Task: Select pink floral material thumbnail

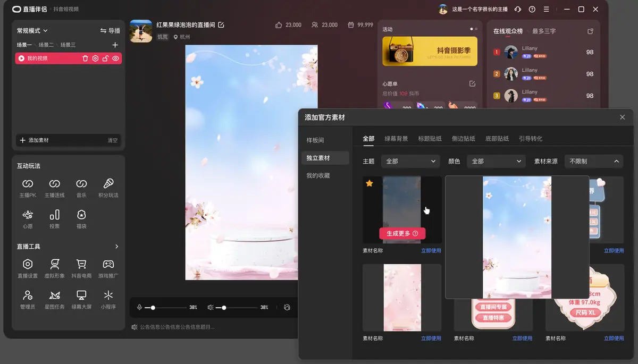Action: coord(402,298)
